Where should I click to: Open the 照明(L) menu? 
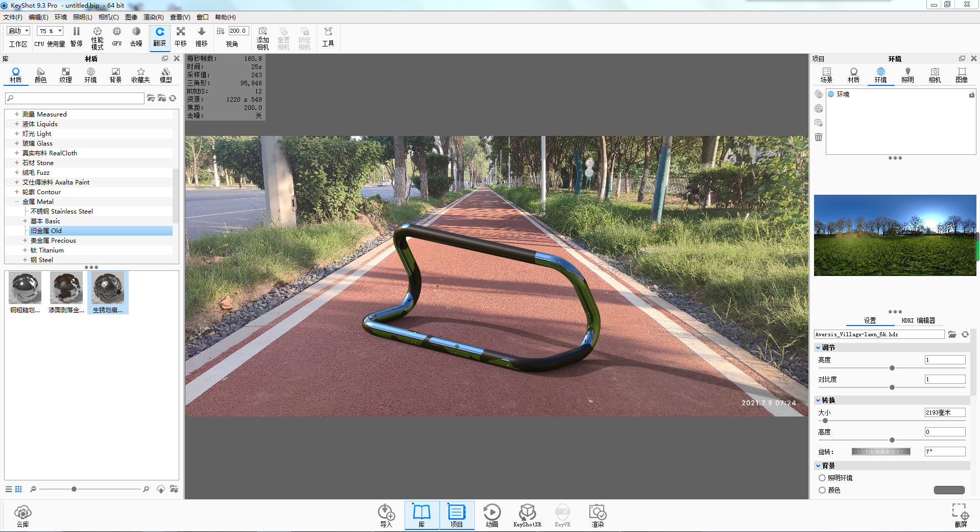coord(83,17)
